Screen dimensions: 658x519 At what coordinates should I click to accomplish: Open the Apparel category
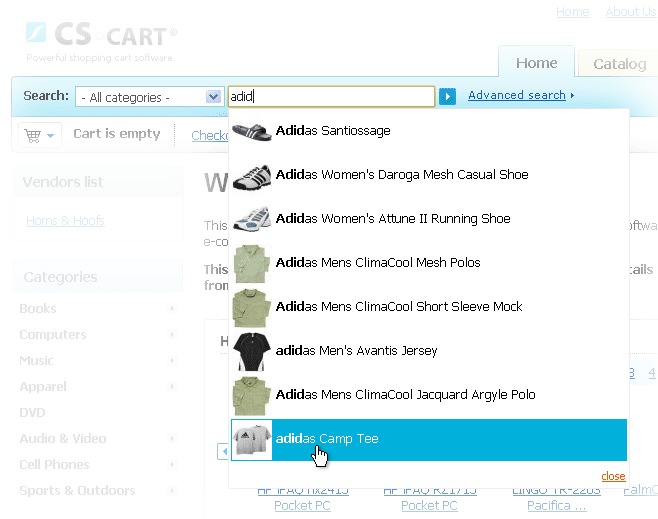(x=43, y=386)
